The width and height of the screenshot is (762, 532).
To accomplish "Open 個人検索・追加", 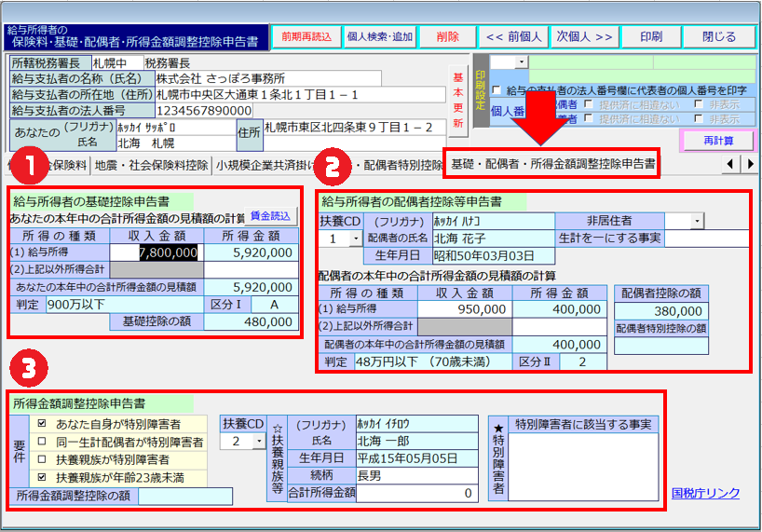I will (379, 37).
